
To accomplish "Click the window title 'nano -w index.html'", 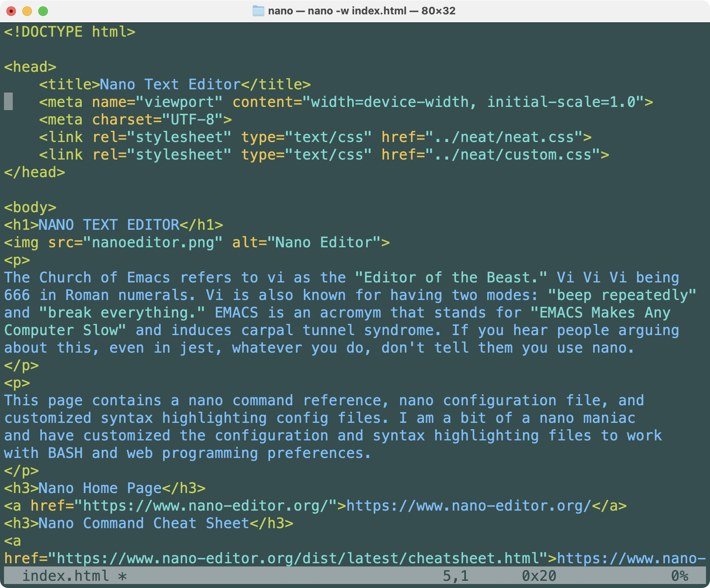I will click(357, 11).
